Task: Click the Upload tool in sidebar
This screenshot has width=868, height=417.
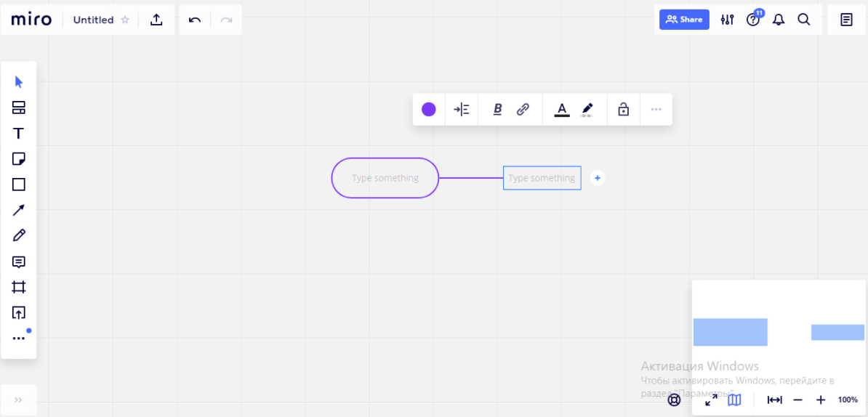Action: [x=19, y=313]
